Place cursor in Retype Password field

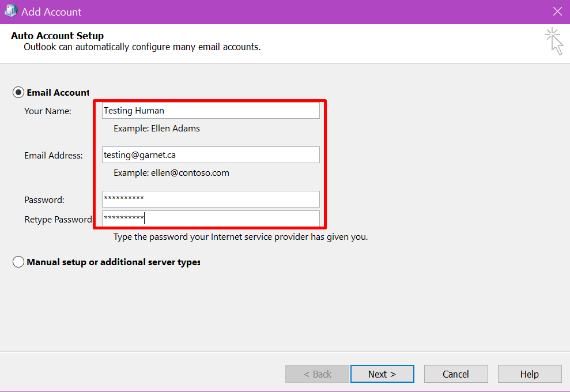[210, 218]
